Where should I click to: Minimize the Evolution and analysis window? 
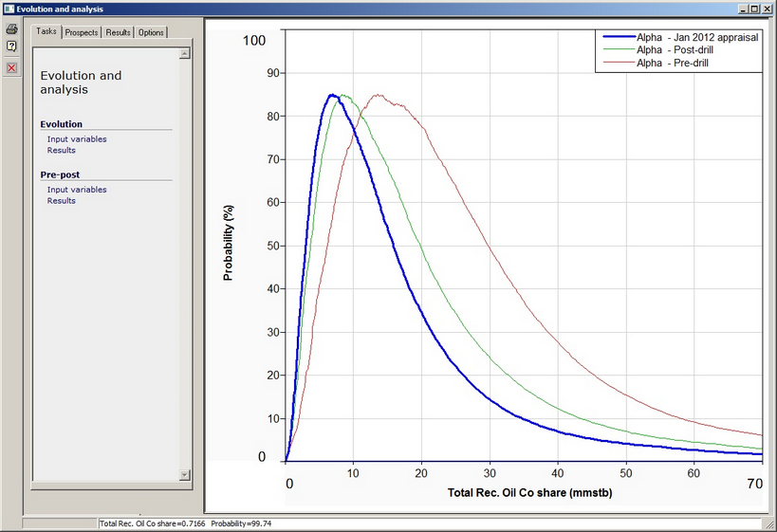pos(742,9)
